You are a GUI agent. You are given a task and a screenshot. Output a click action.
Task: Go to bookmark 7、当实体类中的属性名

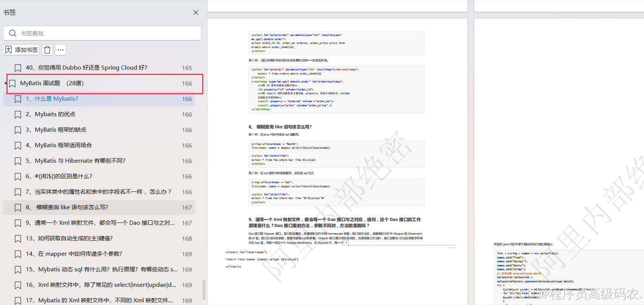click(99, 192)
